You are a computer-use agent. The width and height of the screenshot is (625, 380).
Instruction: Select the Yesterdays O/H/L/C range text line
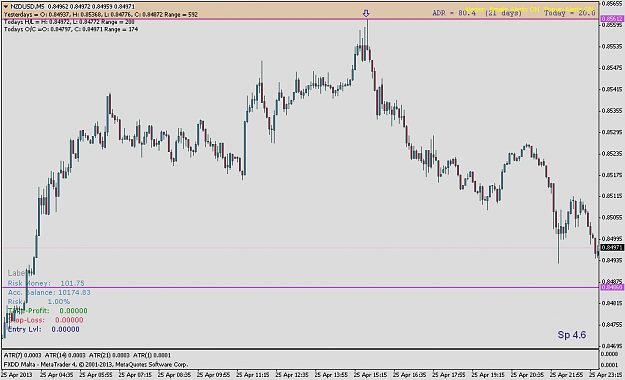[100, 14]
